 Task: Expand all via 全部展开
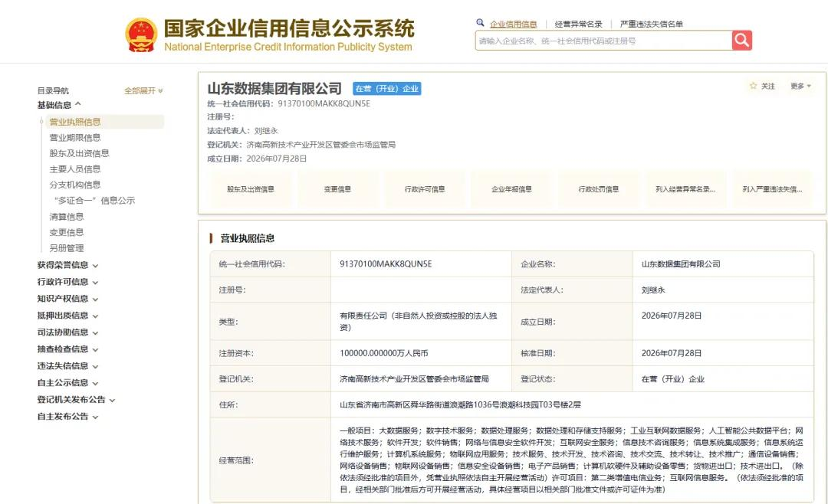[x=143, y=91]
